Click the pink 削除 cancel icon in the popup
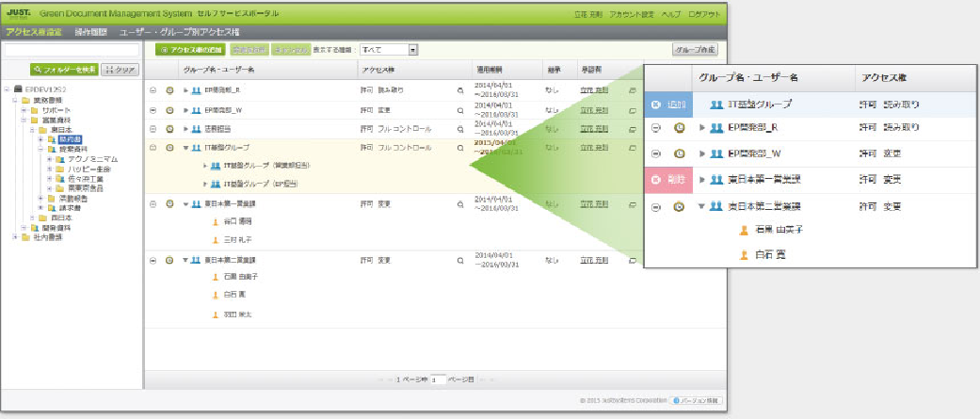This screenshot has height=419, width=980. tap(656, 180)
